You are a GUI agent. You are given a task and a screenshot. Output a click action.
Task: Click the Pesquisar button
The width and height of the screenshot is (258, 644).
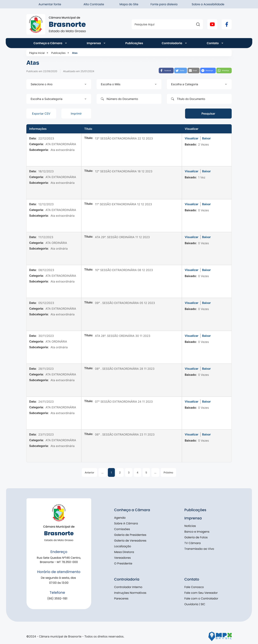[x=208, y=114]
